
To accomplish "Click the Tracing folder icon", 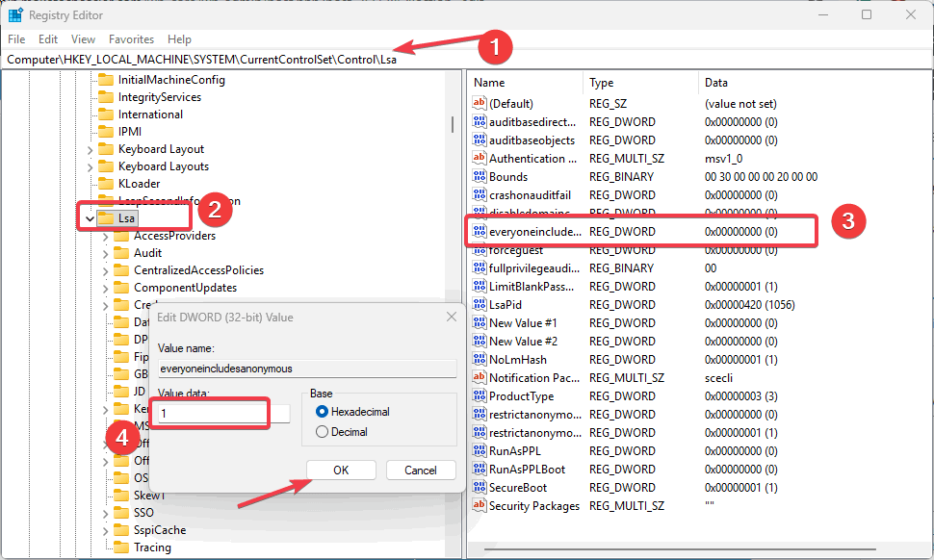I will [x=121, y=547].
